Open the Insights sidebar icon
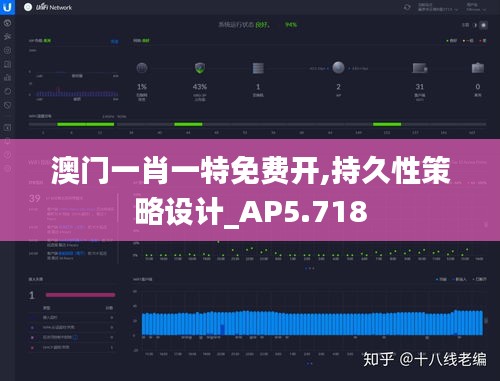Screen dimensions: 500x381 coord(7,91)
